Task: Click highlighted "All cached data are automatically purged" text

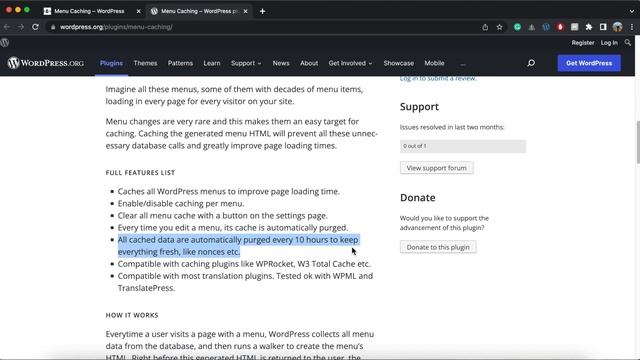Action: (238, 246)
